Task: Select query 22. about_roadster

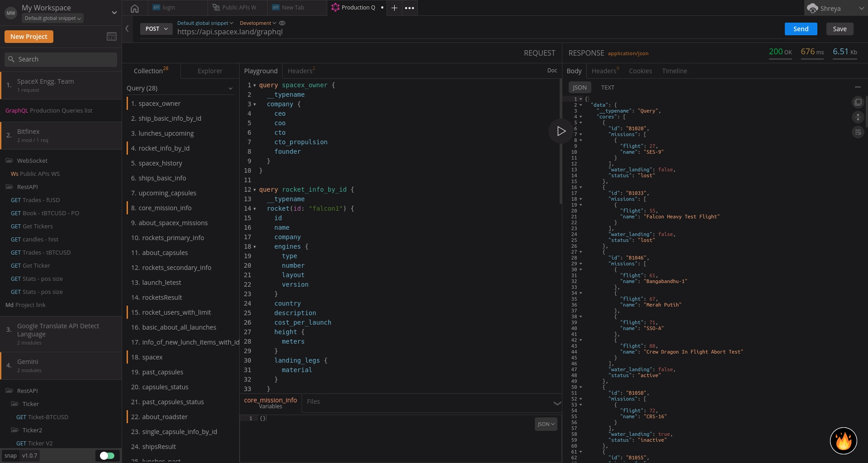Action: [182, 417]
